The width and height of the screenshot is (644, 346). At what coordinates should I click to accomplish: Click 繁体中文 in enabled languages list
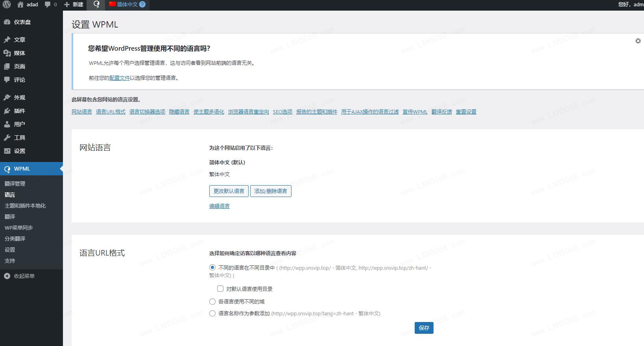pyautogui.click(x=220, y=174)
